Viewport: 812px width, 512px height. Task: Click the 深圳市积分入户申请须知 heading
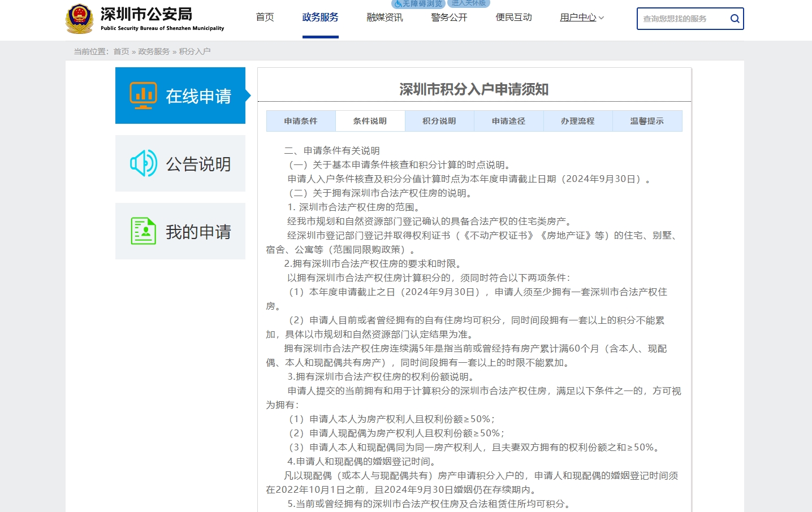point(474,89)
